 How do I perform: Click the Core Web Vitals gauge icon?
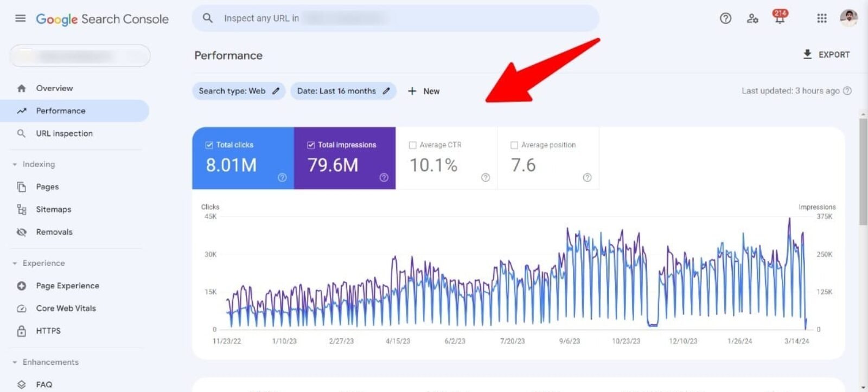[x=22, y=309]
